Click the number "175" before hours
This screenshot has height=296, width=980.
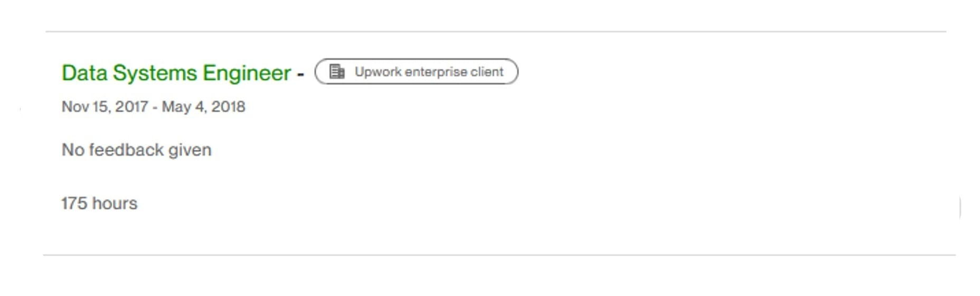point(74,203)
